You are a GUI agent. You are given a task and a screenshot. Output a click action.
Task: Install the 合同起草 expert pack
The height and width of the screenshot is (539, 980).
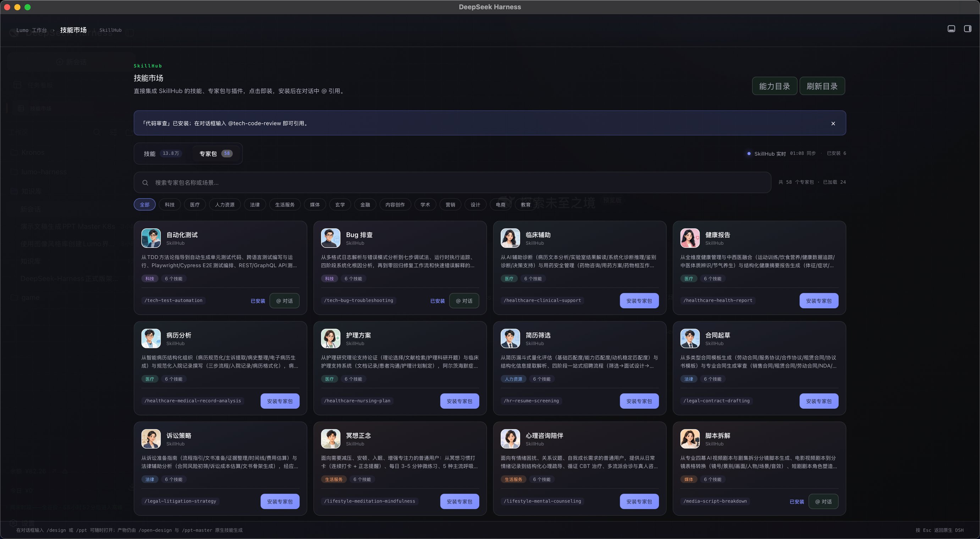(x=819, y=401)
